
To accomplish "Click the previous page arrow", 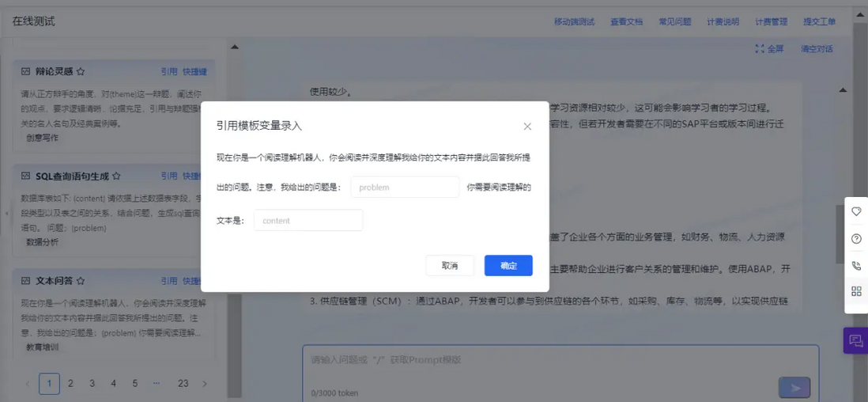I will [x=28, y=384].
